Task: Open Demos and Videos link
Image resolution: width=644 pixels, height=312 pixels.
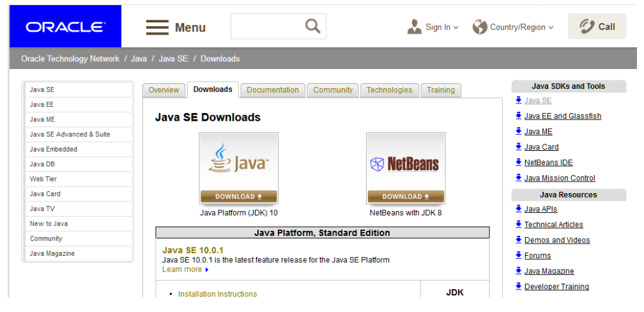Action: point(557,240)
